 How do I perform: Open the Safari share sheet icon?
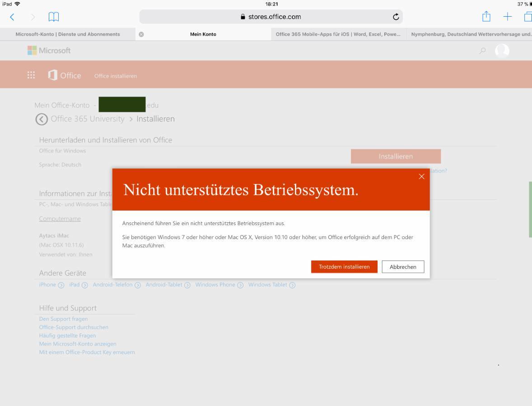click(x=486, y=16)
